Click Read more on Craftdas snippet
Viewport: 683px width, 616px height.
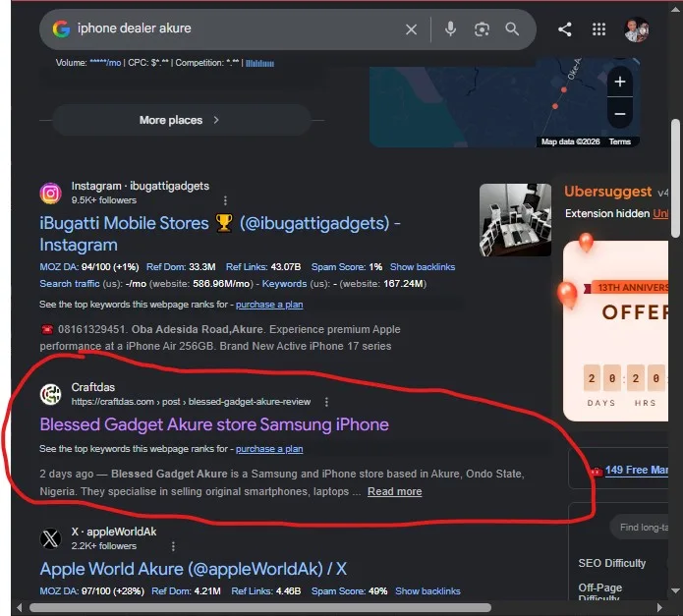(x=395, y=491)
